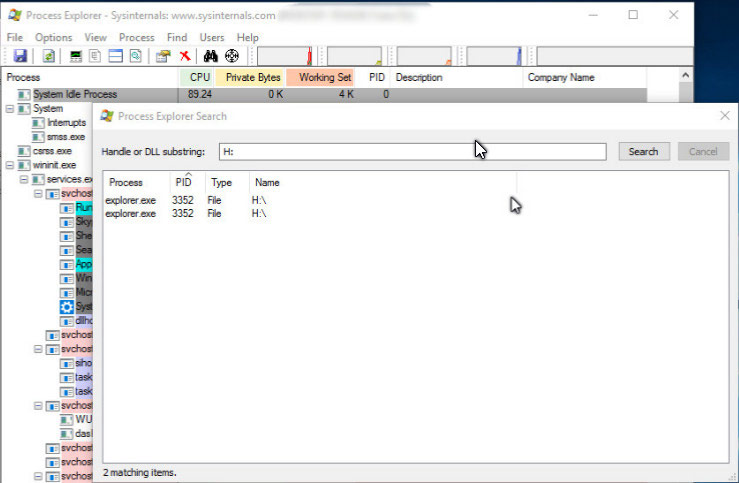
Task: Click the blue gear icon in the process tree
Action: [x=66, y=307]
